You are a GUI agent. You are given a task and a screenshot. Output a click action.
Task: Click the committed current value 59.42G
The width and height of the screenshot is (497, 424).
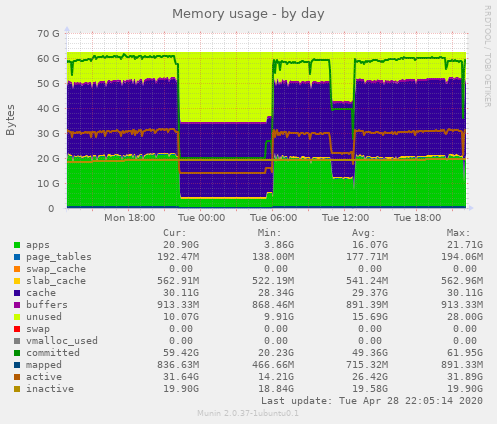pyautogui.click(x=181, y=353)
